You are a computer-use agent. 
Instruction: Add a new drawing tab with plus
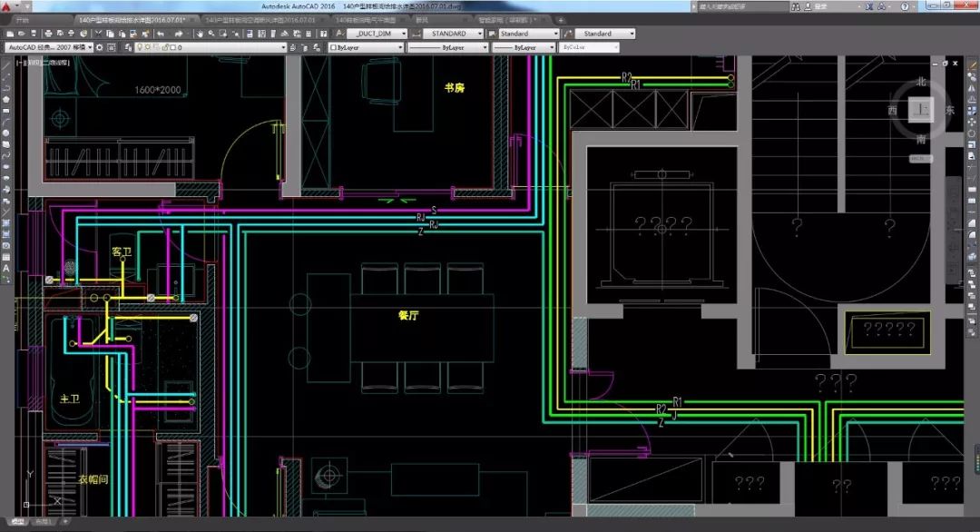click(561, 20)
